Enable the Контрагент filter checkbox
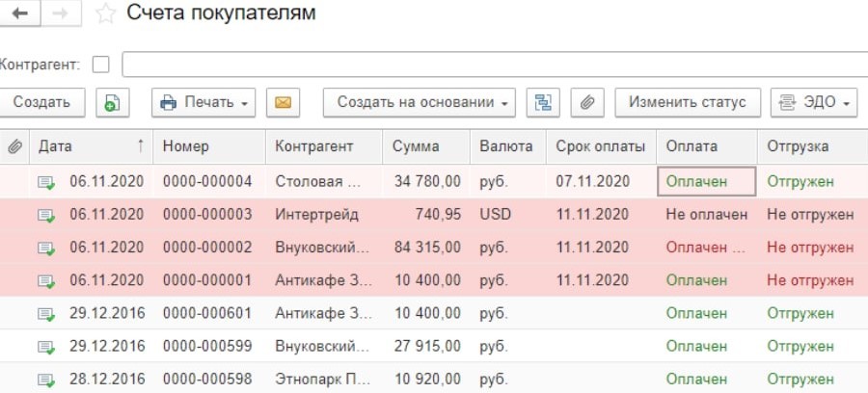Screen dimensions: 868x393 (100, 65)
